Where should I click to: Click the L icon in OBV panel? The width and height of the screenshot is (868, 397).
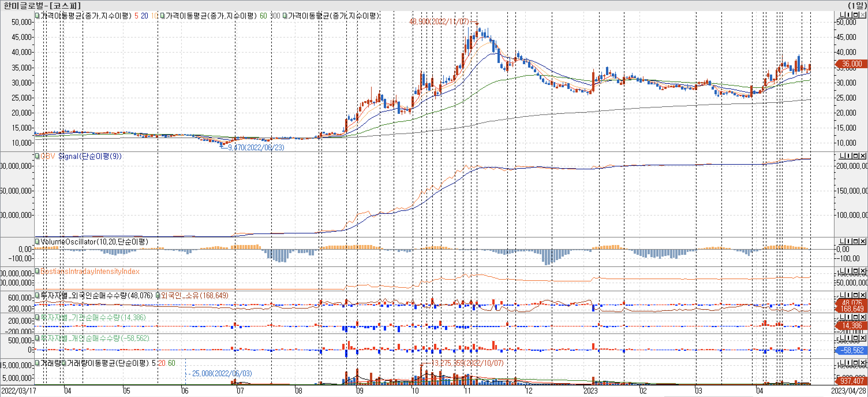tap(842, 156)
